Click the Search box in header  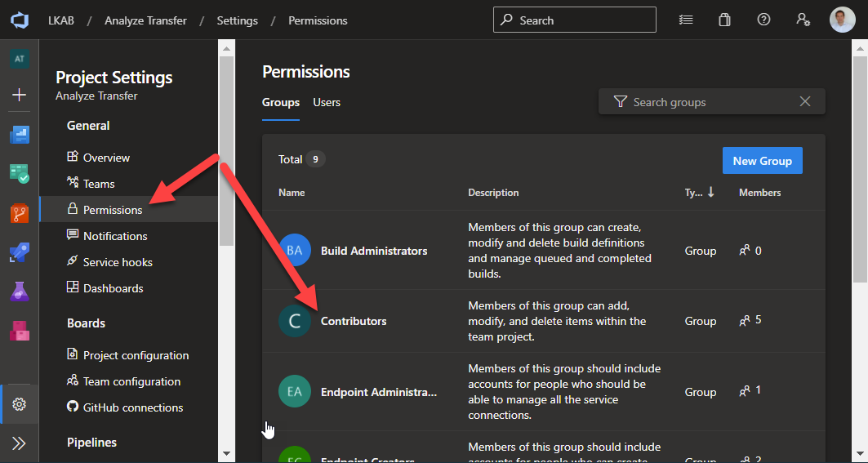pos(575,20)
